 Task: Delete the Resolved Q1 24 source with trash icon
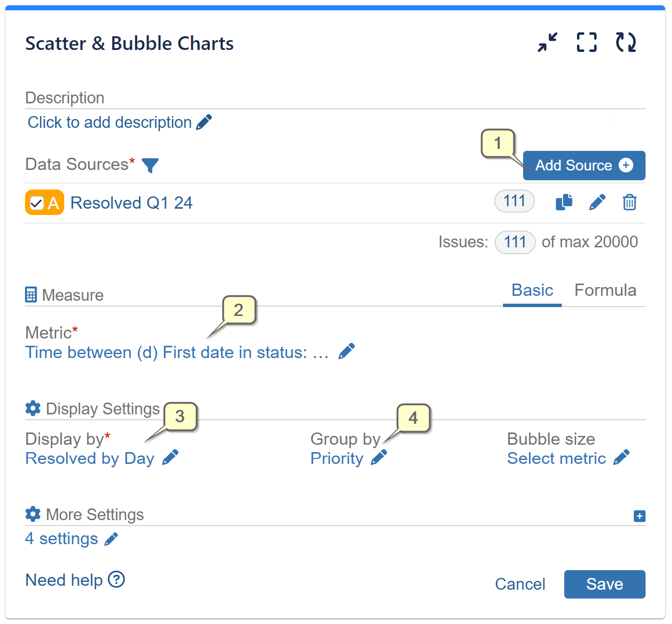630,202
